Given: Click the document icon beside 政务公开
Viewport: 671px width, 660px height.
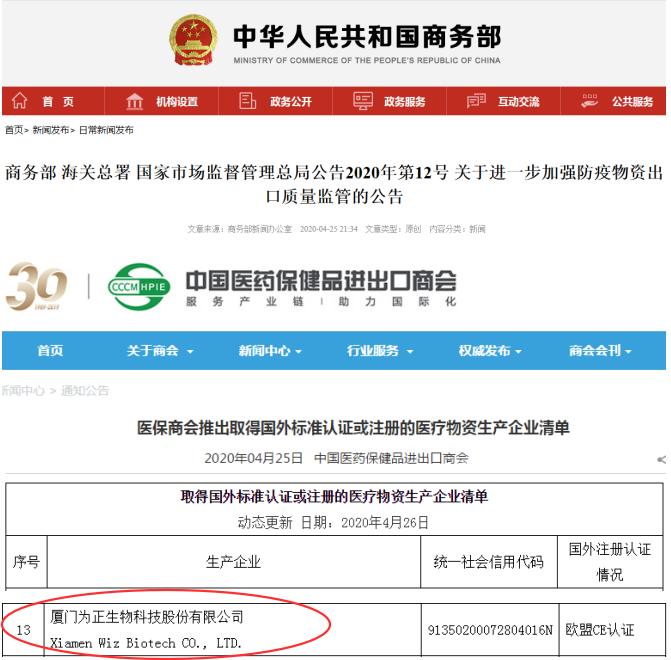Looking at the screenshot, I should pyautogui.click(x=247, y=101).
